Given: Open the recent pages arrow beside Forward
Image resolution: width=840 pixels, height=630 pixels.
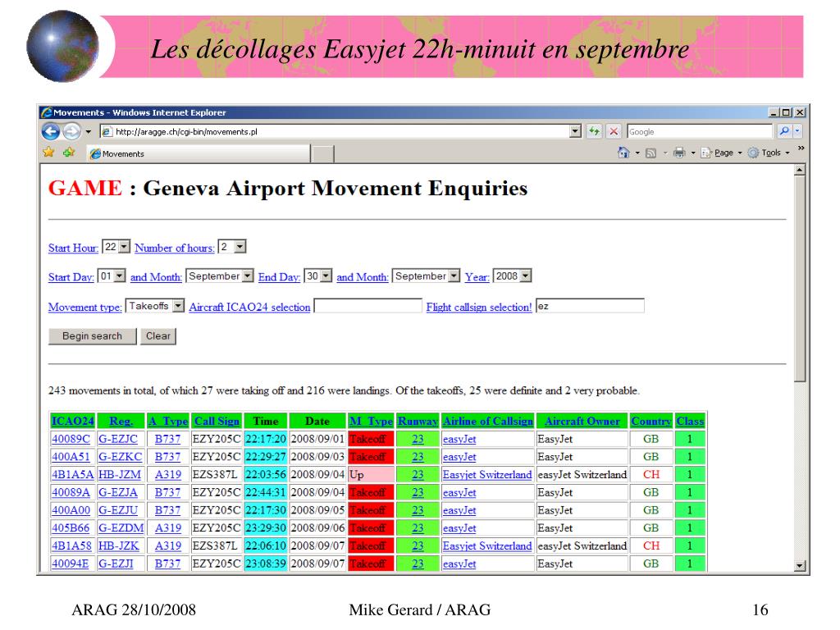Looking at the screenshot, I should tap(89, 132).
